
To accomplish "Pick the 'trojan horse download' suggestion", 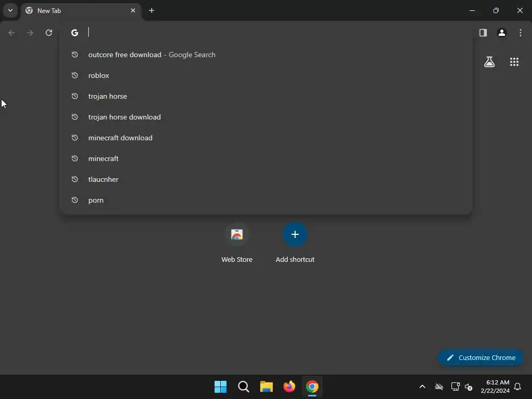I will (x=266, y=117).
